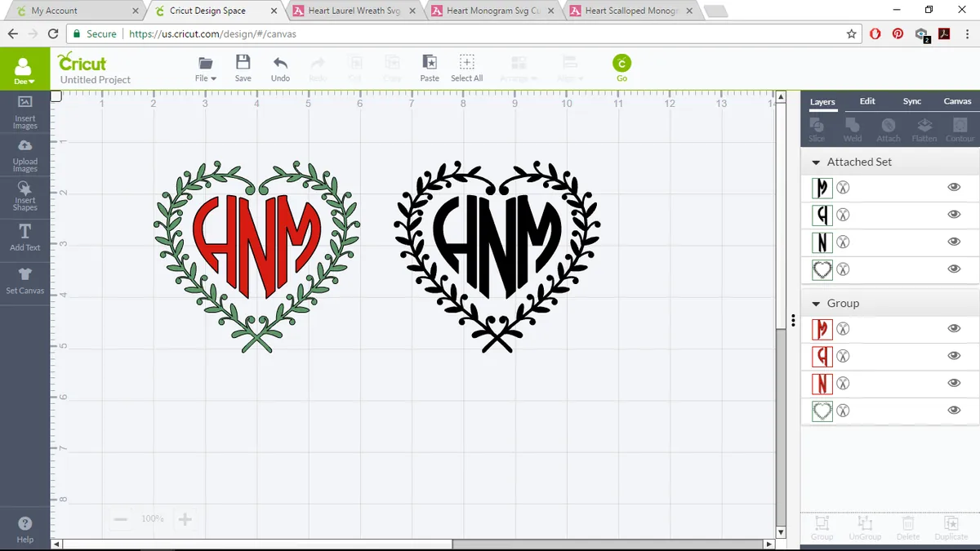Image resolution: width=980 pixels, height=551 pixels.
Task: Switch to the Canvas tab
Action: point(958,101)
